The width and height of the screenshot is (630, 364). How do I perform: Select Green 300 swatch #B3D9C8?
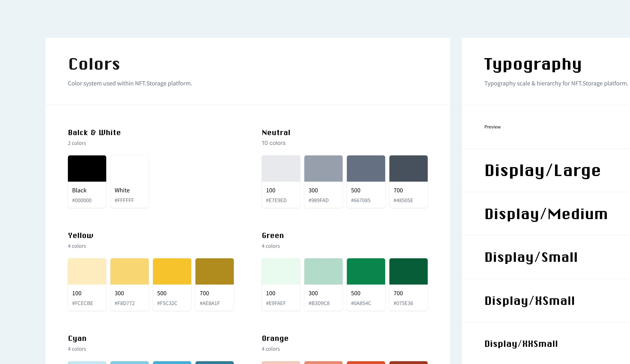pyautogui.click(x=323, y=285)
